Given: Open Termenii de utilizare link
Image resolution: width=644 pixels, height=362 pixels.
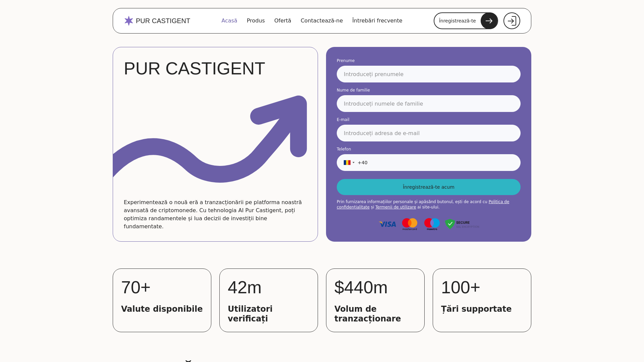Looking at the screenshot, I should coord(396,207).
